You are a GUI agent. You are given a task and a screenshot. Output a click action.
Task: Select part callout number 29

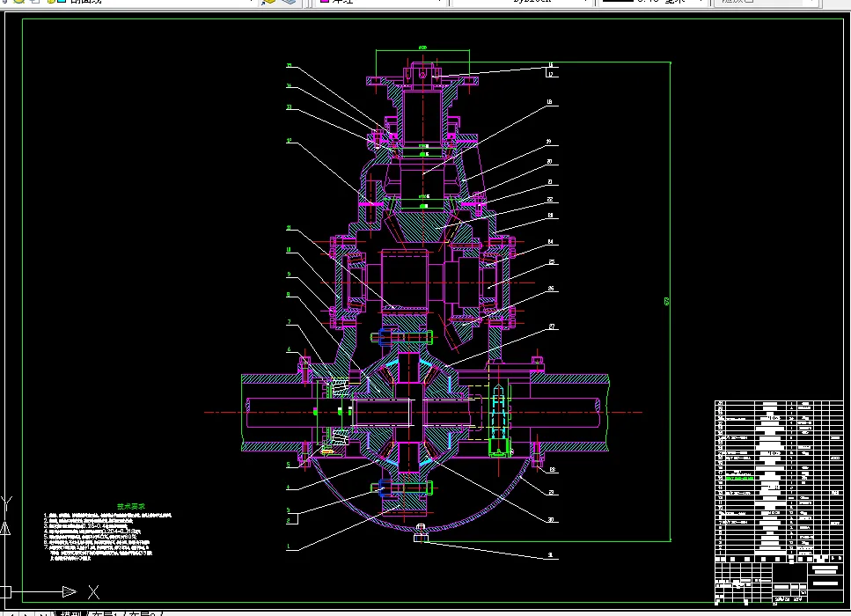click(x=552, y=492)
